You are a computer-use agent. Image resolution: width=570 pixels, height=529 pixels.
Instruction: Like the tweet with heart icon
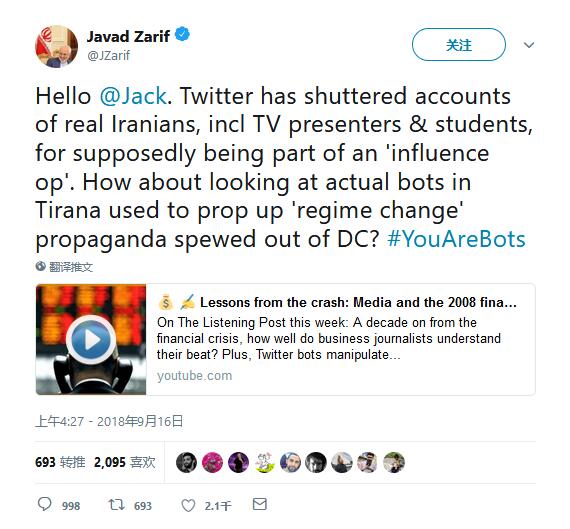coord(188,505)
